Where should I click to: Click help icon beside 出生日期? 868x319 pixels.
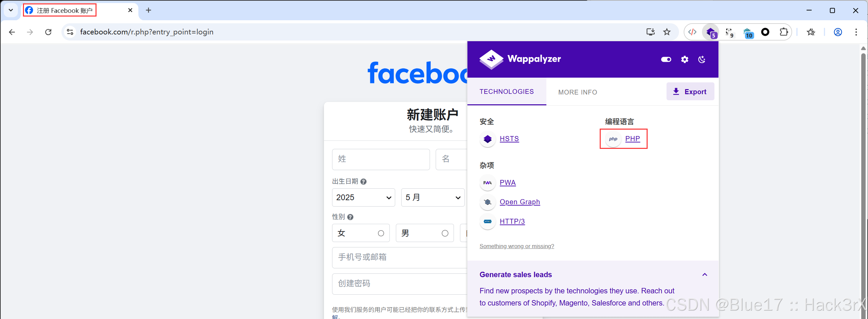tap(363, 182)
